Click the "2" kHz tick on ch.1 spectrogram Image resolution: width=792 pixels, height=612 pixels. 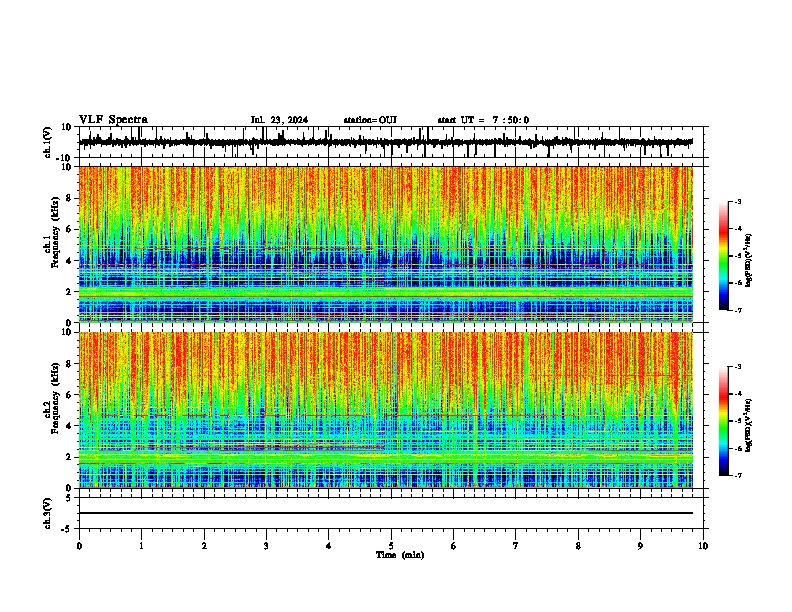coord(70,292)
